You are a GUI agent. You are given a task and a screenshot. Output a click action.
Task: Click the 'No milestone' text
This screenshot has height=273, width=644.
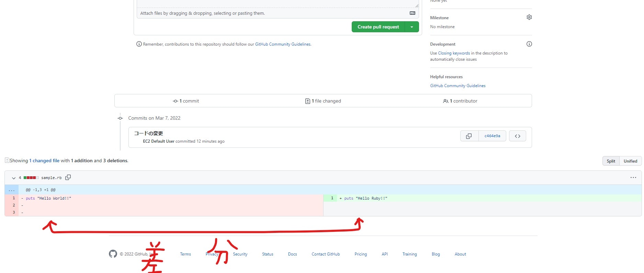click(x=442, y=27)
